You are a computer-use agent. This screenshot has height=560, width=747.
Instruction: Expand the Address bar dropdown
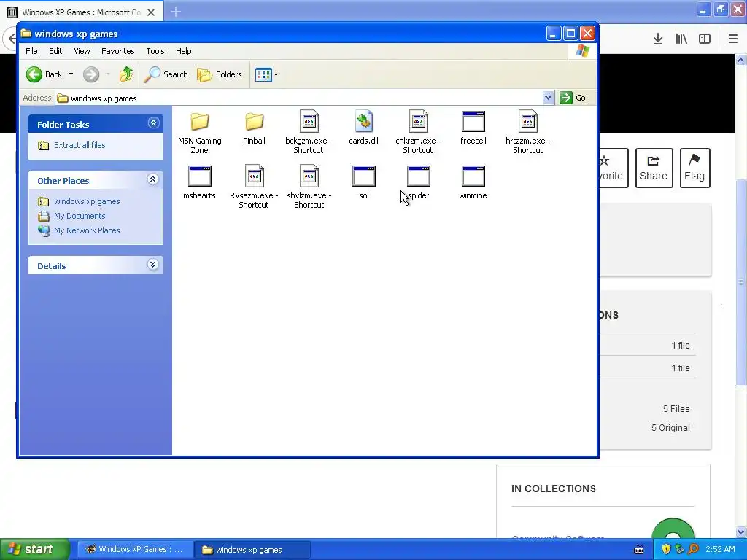click(548, 98)
